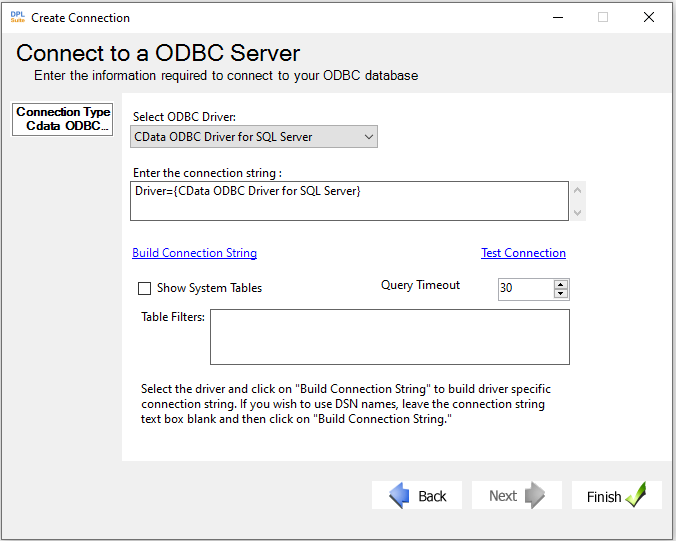Click the Query Timeout value field
676x541 pixels.
(526, 288)
